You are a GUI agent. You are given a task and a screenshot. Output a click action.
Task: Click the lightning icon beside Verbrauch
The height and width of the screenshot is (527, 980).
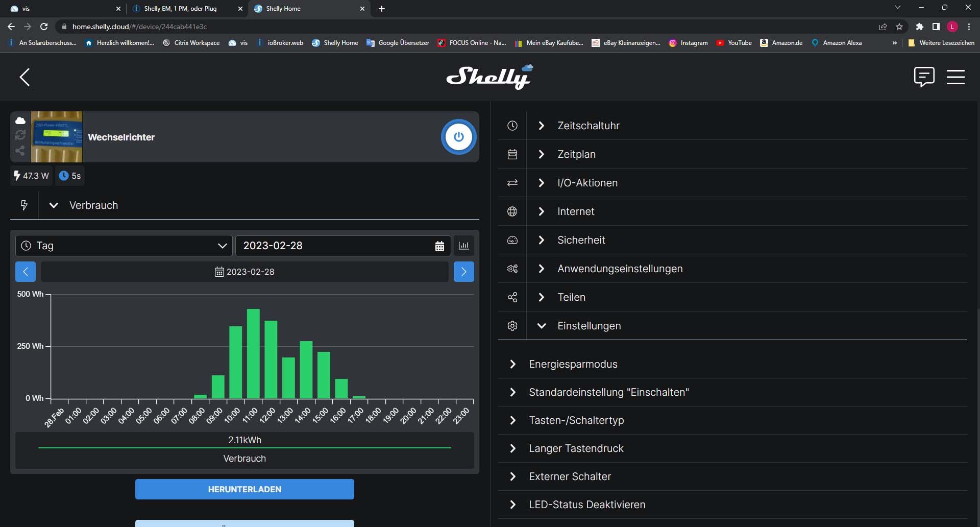coord(24,205)
